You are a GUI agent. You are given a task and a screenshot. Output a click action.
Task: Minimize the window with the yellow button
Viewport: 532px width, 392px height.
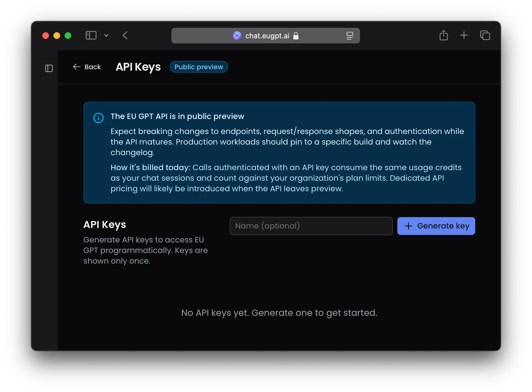(x=57, y=36)
